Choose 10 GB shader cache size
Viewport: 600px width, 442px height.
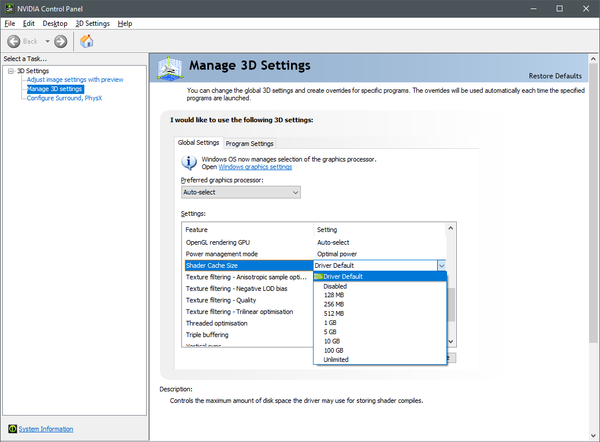point(333,341)
